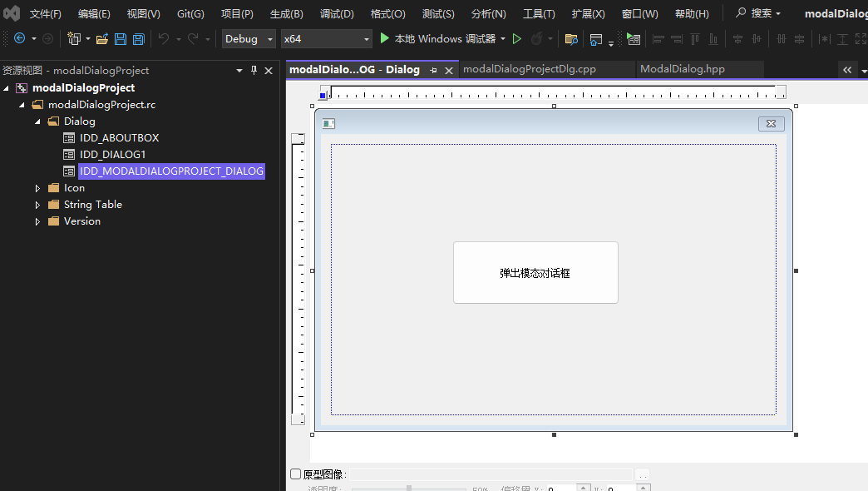Collapse the Dialog folder in resource view
868x491 pixels.
click(x=37, y=121)
